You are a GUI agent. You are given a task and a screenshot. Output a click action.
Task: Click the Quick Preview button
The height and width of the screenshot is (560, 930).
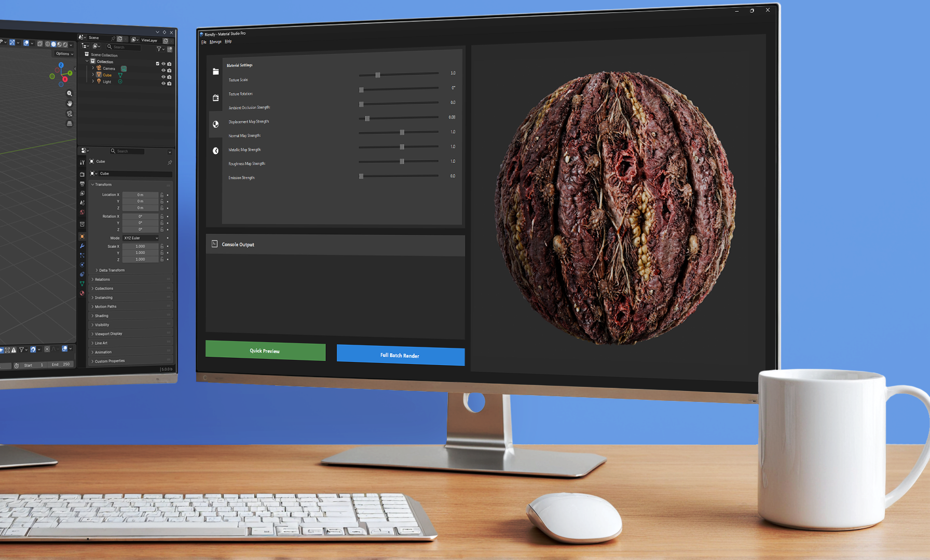[265, 351]
